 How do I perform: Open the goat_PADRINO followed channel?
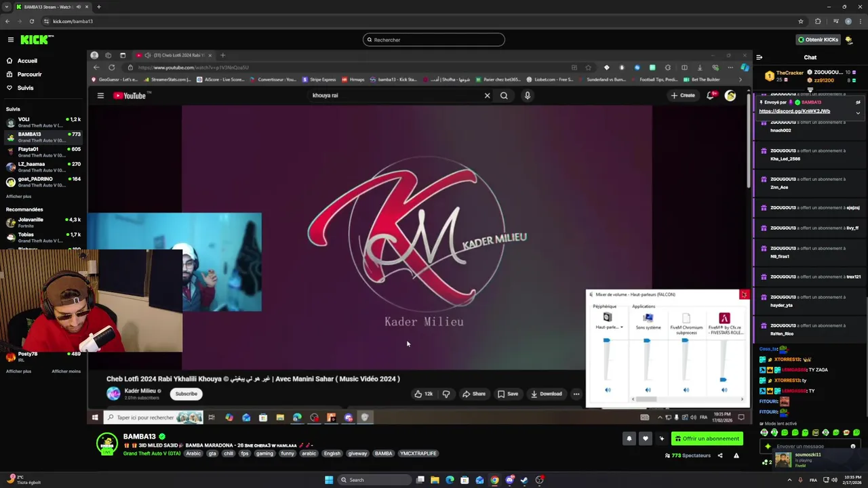(x=43, y=182)
